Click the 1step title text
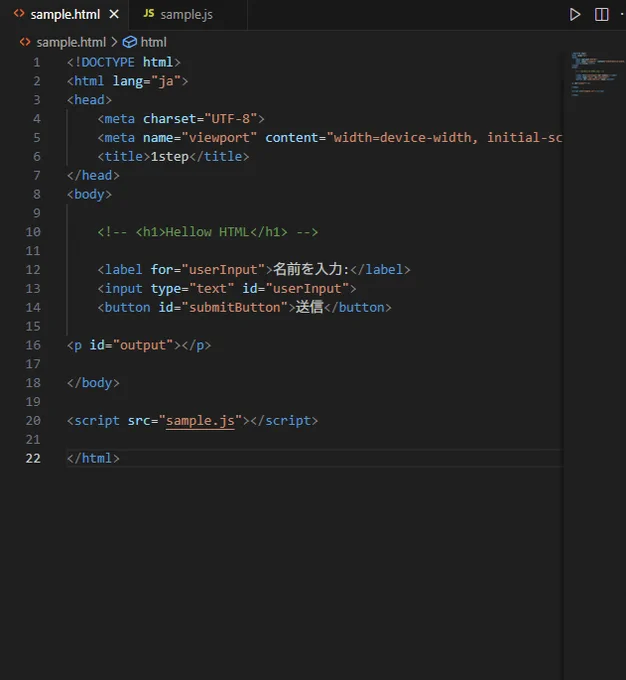 [170, 157]
